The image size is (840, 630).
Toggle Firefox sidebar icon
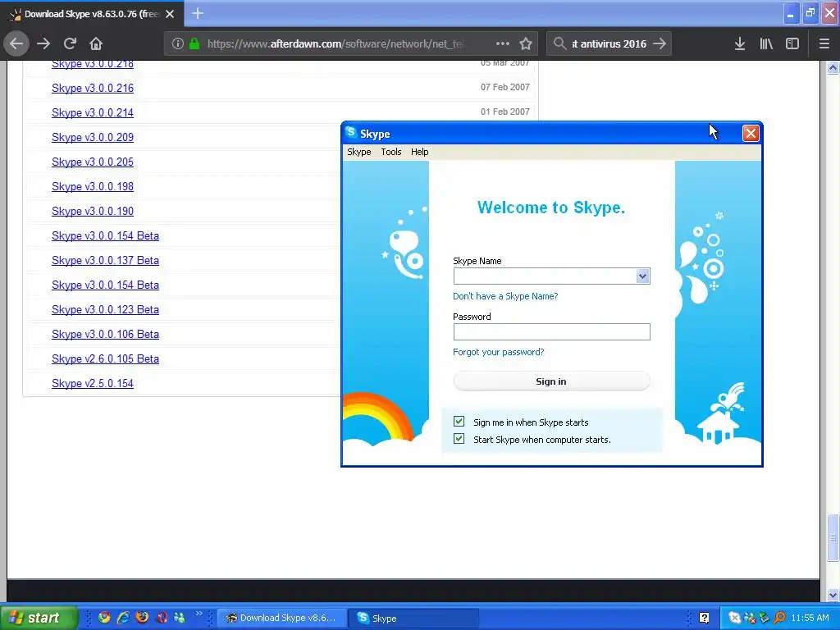[x=792, y=43]
